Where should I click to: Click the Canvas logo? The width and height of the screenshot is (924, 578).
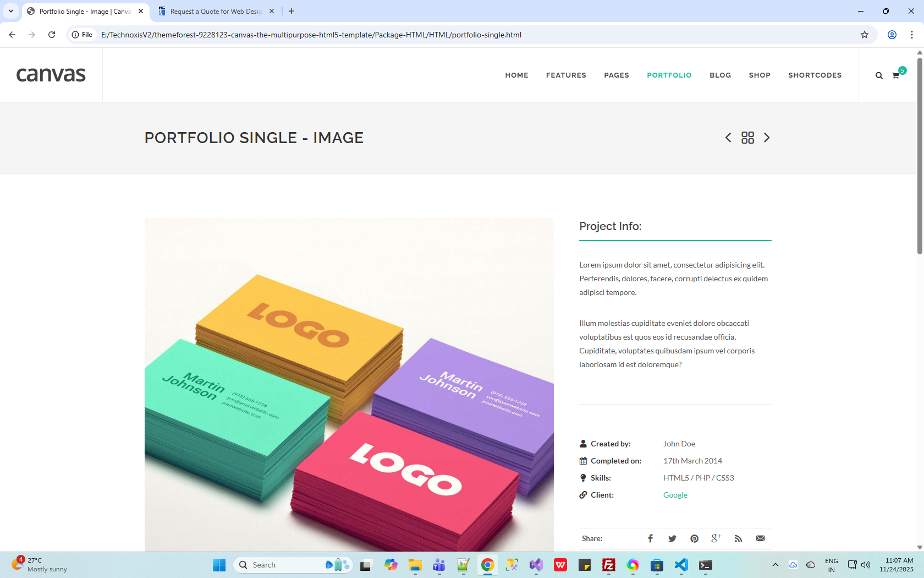[x=51, y=74]
